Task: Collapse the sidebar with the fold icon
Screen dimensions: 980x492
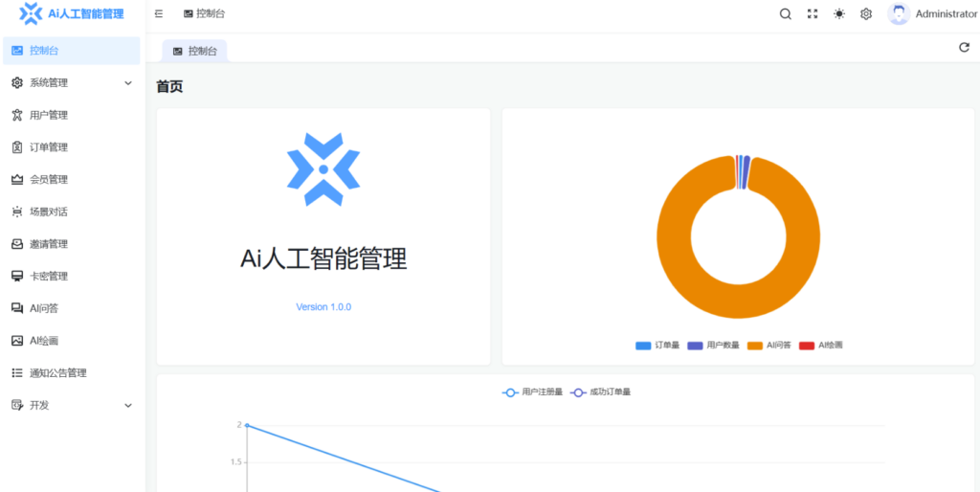Action: pyautogui.click(x=159, y=13)
